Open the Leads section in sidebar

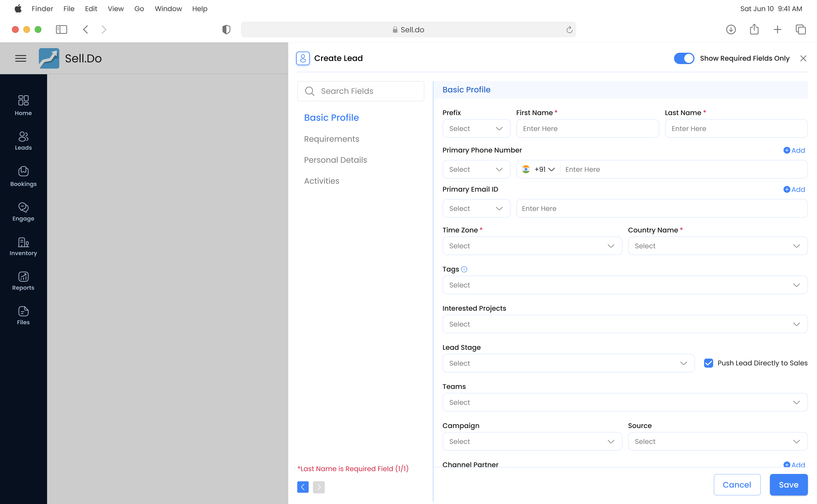coord(23,141)
